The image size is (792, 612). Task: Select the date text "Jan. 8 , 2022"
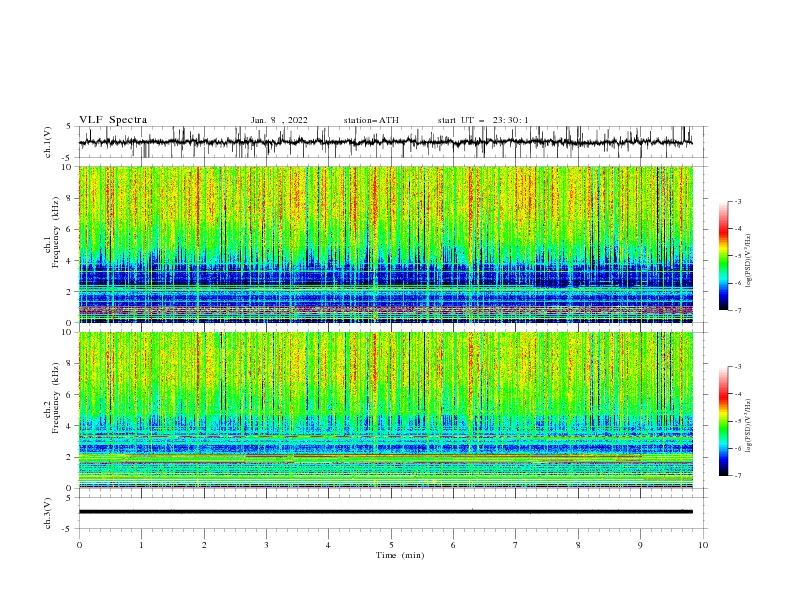(x=279, y=120)
